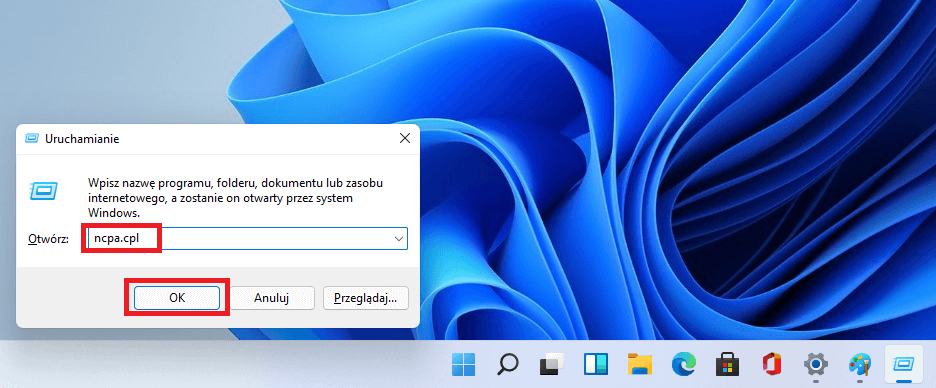The image size is (936, 388).
Task: Open Settings gear on taskbar
Action: [x=815, y=364]
